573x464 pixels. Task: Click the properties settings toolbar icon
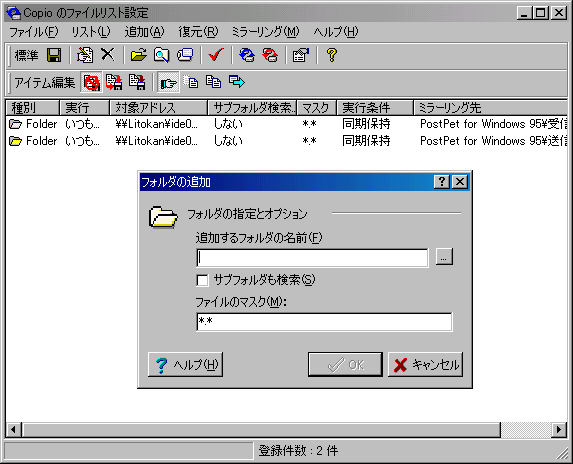click(300, 56)
